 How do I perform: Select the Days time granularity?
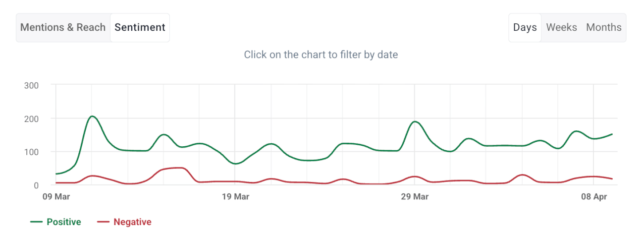click(525, 27)
